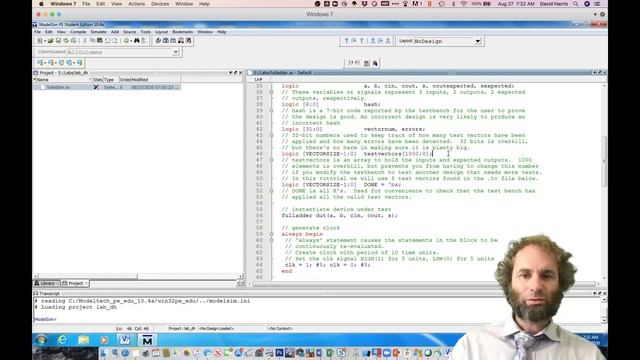Click the clear bookmarks toolbar icon
The image size is (640, 360).
pyautogui.click(x=375, y=63)
